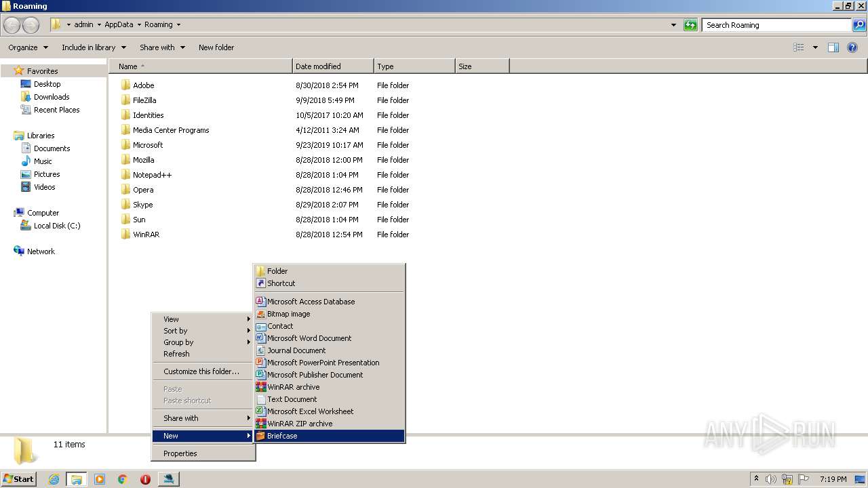868x488 pixels.
Task: Select Folder in the New submenu
Action: pos(330,271)
